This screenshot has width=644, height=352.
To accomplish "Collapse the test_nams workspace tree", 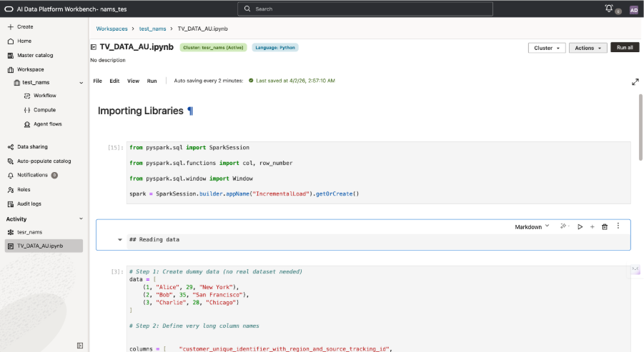I will 81,83.
